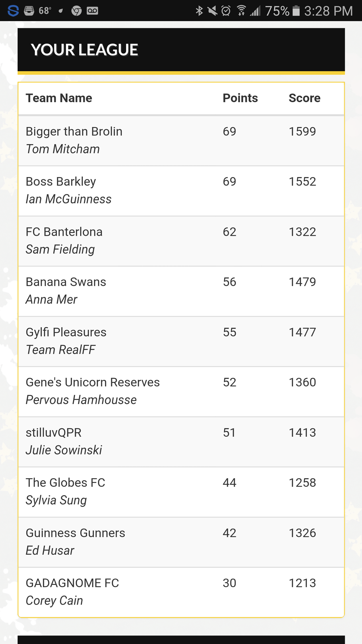Tap the YOUR LEAGUE section heading
Viewport: 362px width, 644px height.
click(84, 50)
